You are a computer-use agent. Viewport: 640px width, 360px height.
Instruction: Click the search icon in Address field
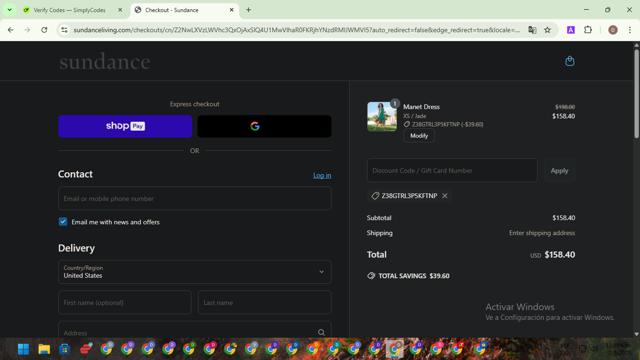(321, 332)
